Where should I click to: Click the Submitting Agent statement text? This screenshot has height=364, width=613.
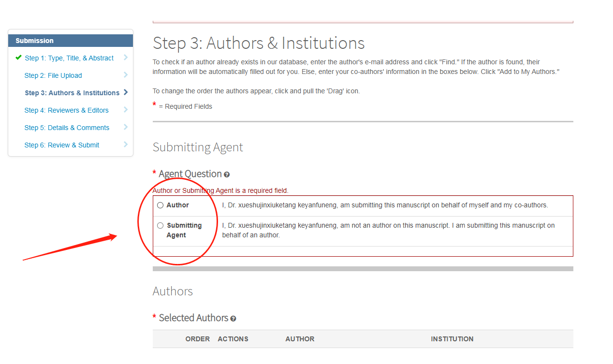[389, 231]
